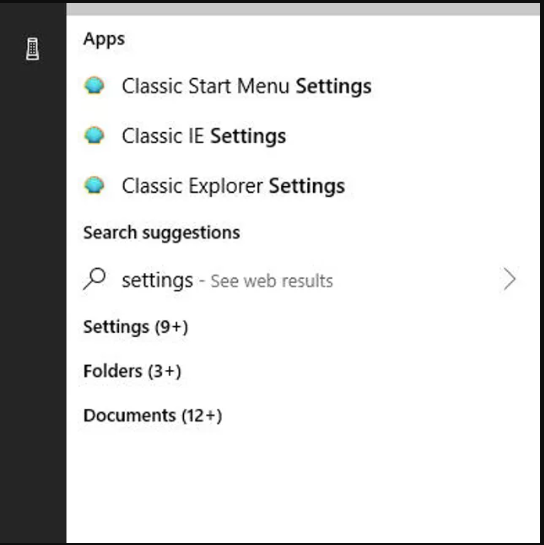Click the bold 'Settings' word in the Classic Explorer result

(307, 186)
